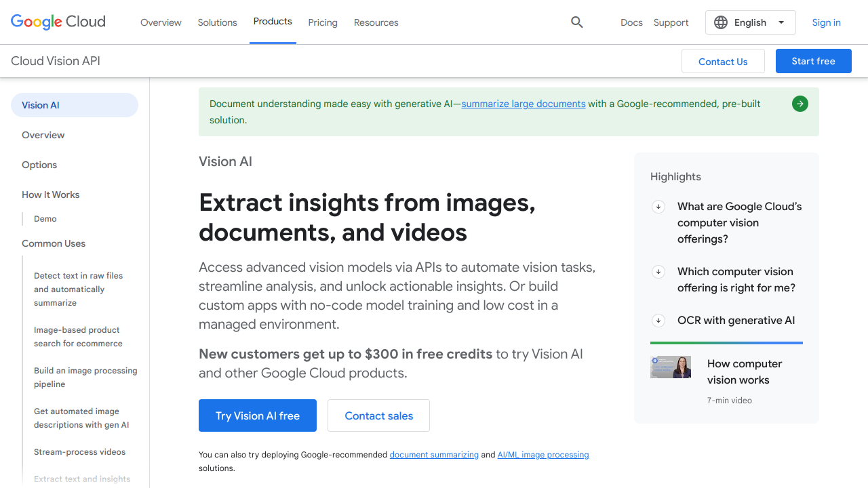Click the Contact sales button

pos(379,415)
